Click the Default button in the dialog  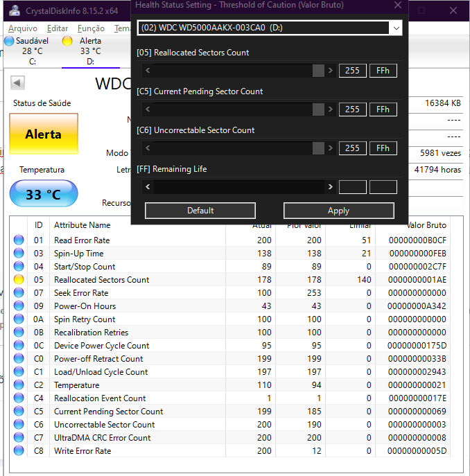click(x=200, y=211)
